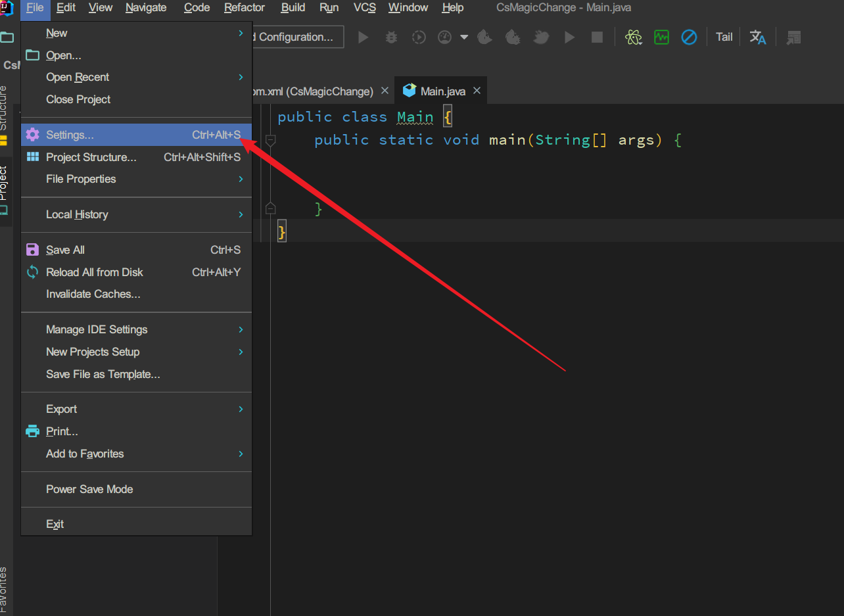The height and width of the screenshot is (616, 844).
Task: Select Save File as Template...
Action: point(136,374)
